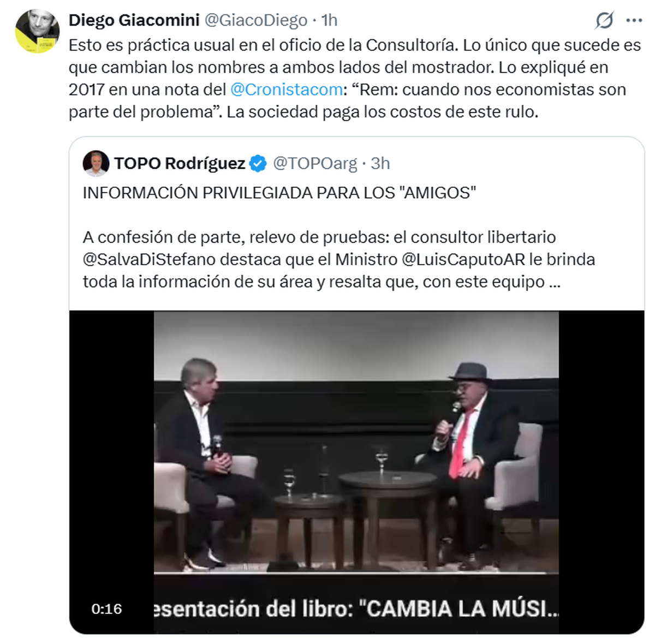The width and height of the screenshot is (655, 644).
Task: Click the Grok explain icon beside the tweet menu
Action: tap(604, 21)
